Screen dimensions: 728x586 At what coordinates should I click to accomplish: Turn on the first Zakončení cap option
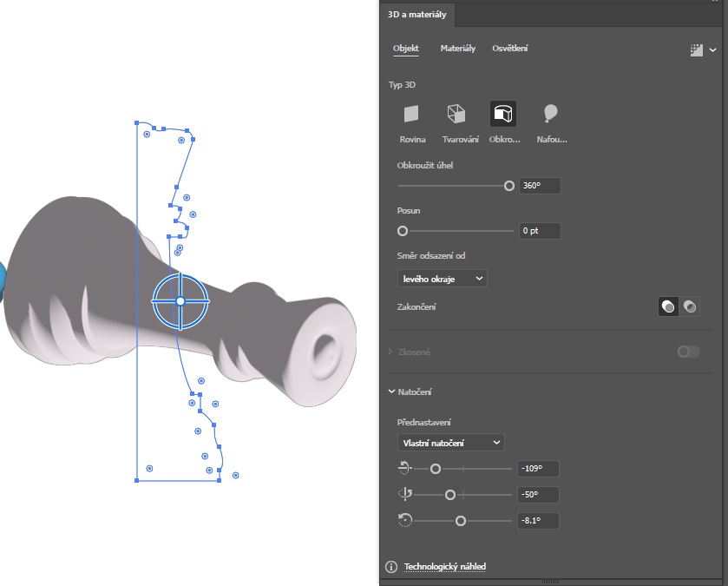pyautogui.click(x=668, y=306)
